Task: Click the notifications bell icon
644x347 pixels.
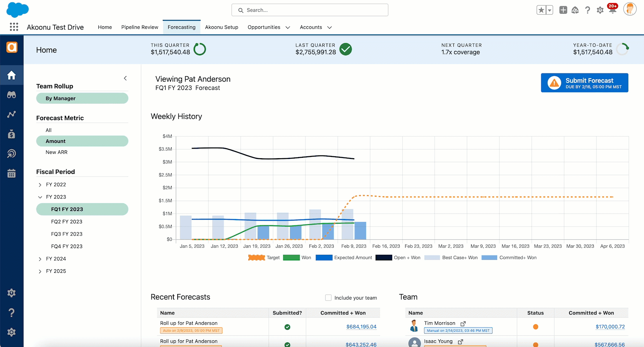Action: click(x=612, y=10)
